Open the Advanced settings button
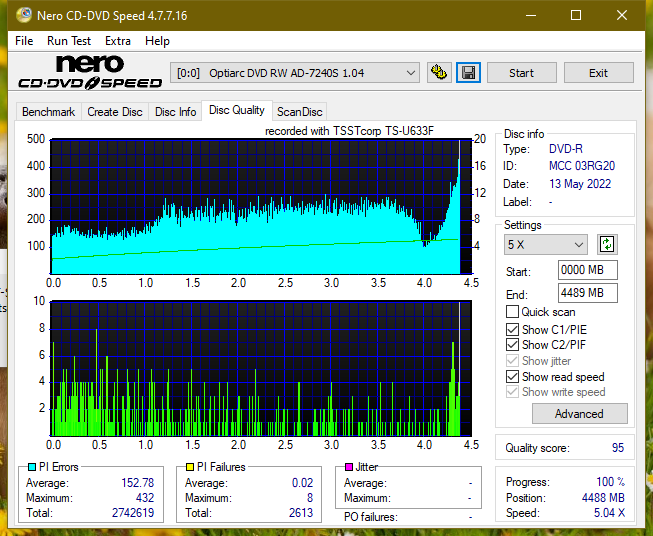The image size is (653, 536). point(579,414)
